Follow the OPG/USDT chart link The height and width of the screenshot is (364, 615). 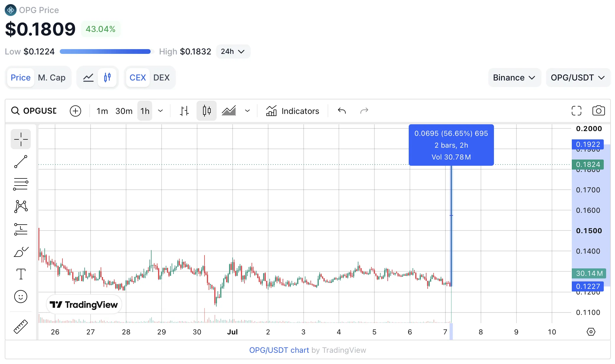279,350
